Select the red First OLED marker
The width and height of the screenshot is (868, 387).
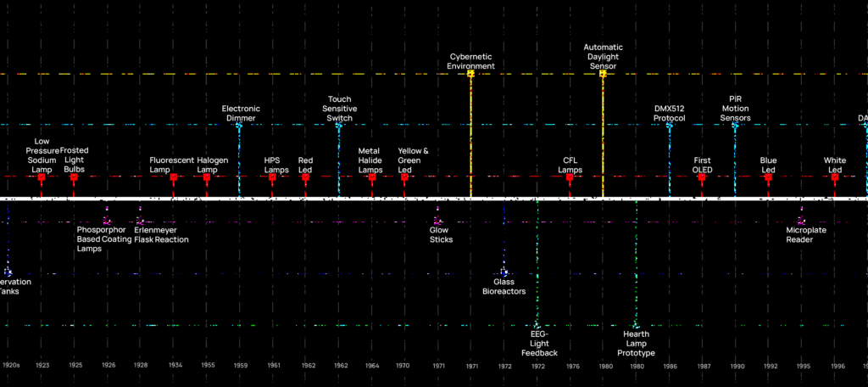(702, 177)
